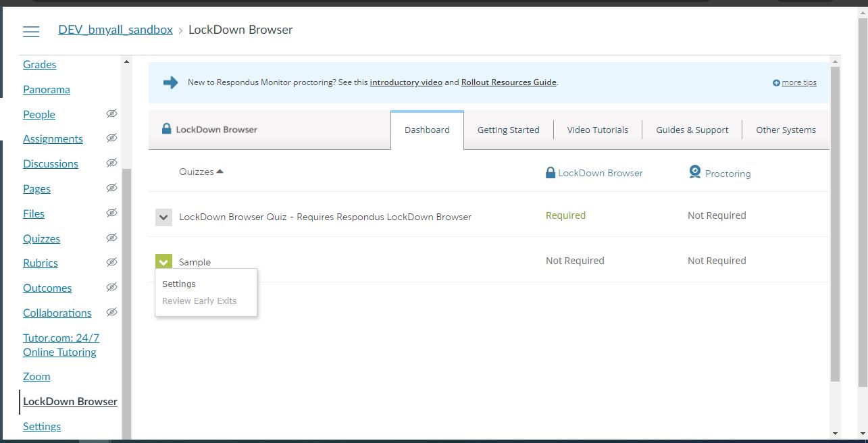Open the DEV_bmyall_sandbox breadcrumb link
This screenshot has height=443, width=868.
(x=116, y=30)
